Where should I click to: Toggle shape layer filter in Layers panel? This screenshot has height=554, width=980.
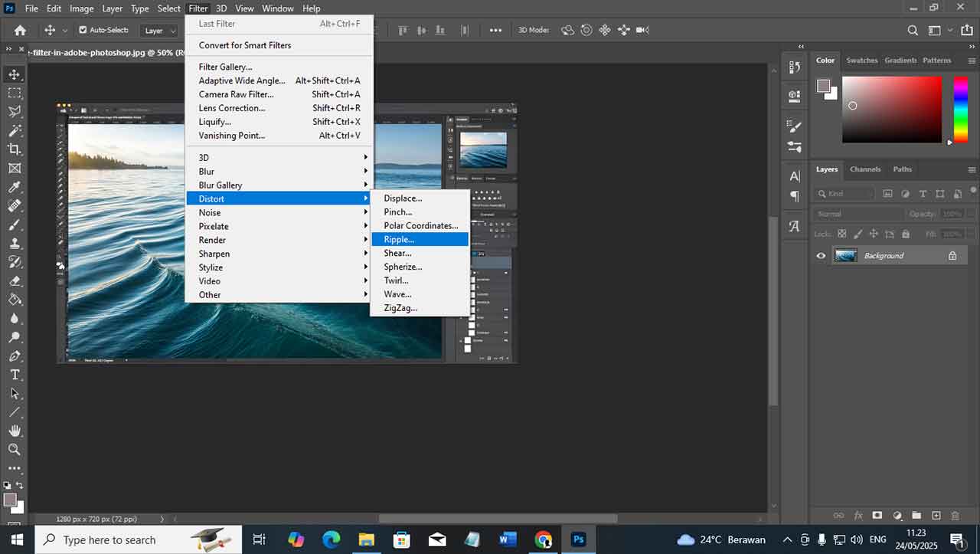point(939,194)
